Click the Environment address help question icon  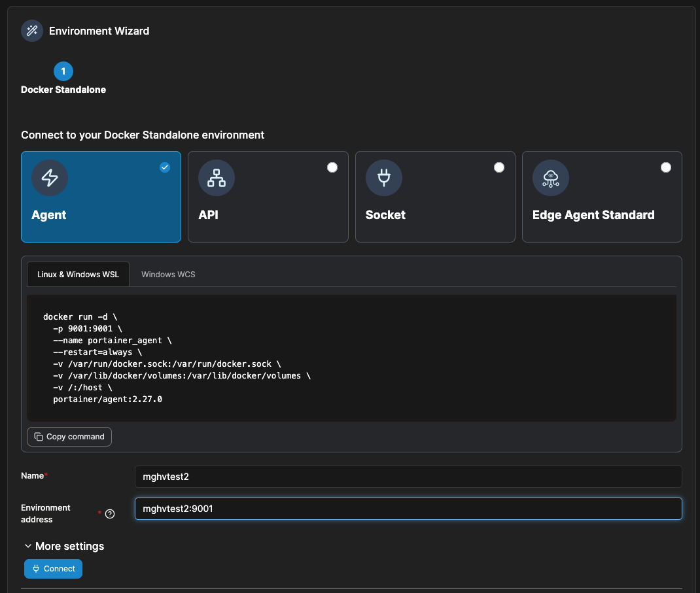click(110, 514)
